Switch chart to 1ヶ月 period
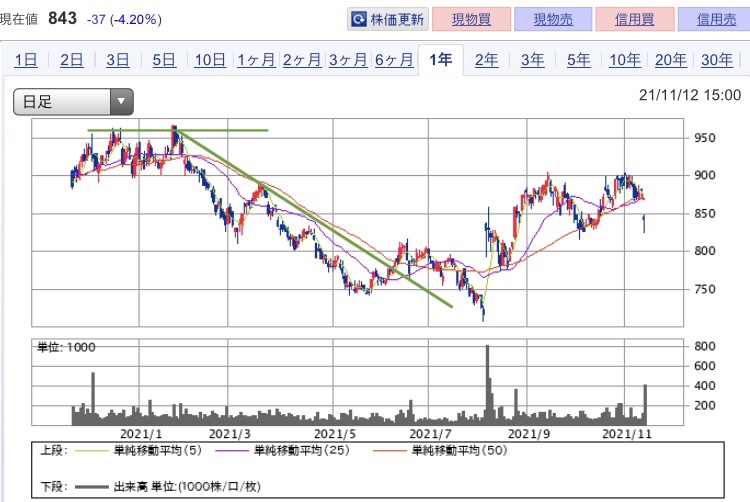 (256, 60)
